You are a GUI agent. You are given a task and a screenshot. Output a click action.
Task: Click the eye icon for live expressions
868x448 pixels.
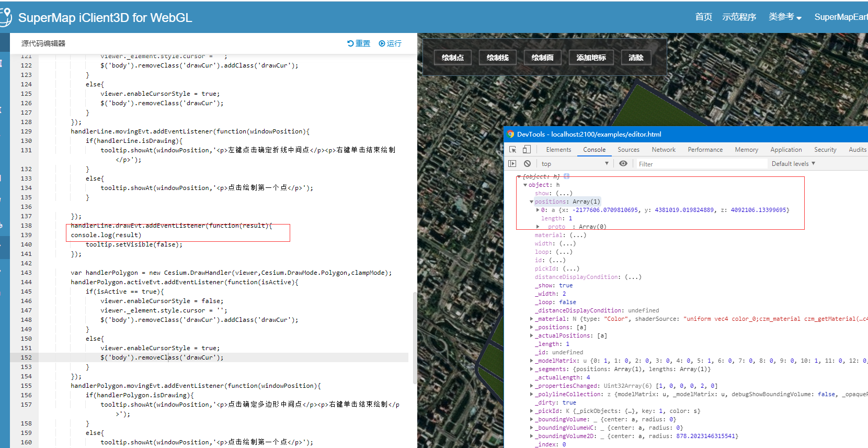coord(623,164)
